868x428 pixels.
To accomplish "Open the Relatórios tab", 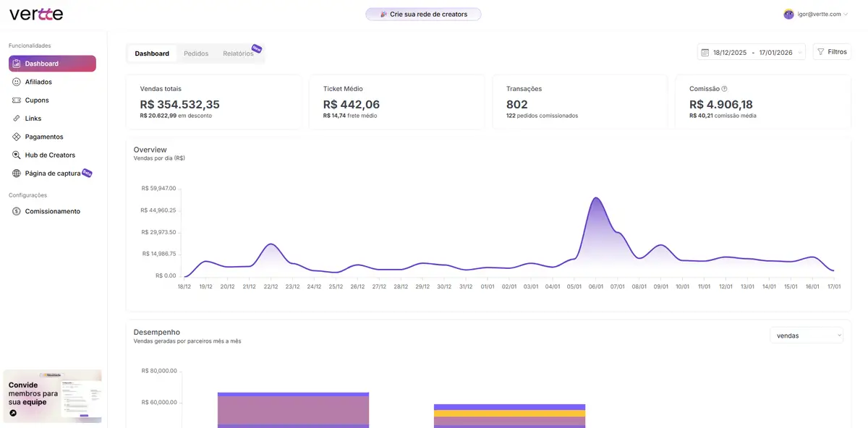I will point(239,53).
